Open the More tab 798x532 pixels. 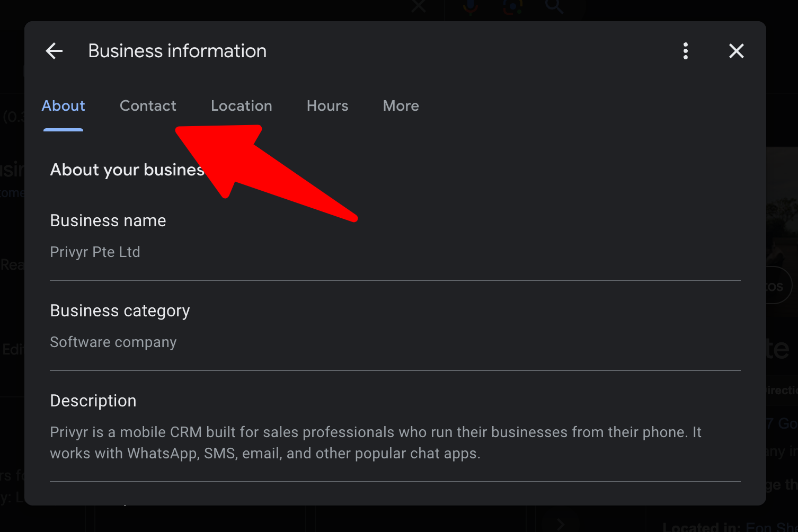pos(401,106)
